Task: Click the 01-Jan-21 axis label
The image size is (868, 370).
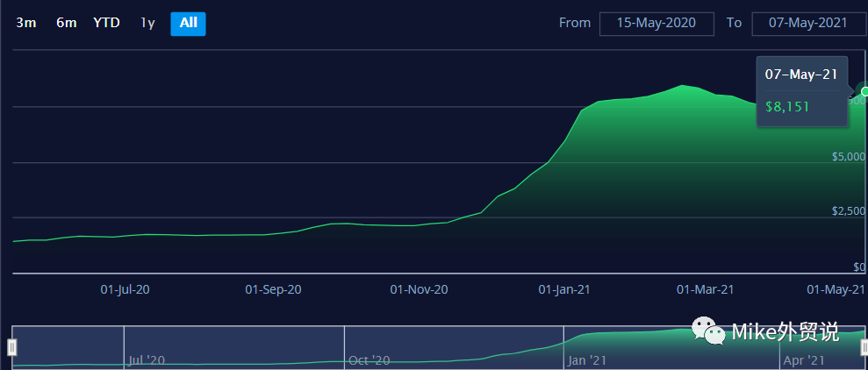Action: click(x=564, y=289)
